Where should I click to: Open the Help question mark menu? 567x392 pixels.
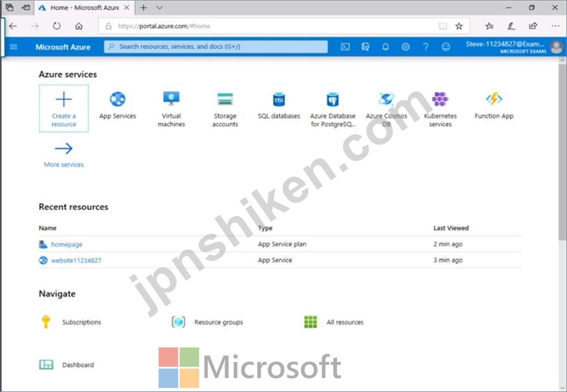tap(425, 47)
